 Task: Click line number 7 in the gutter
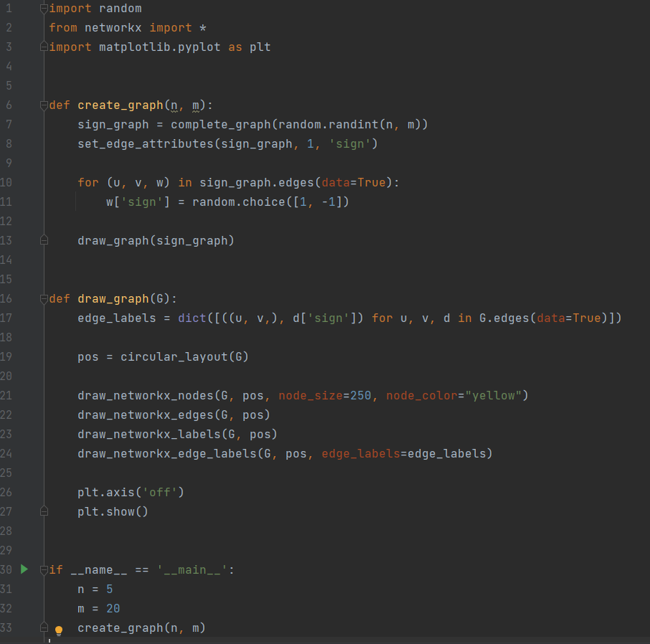click(9, 125)
